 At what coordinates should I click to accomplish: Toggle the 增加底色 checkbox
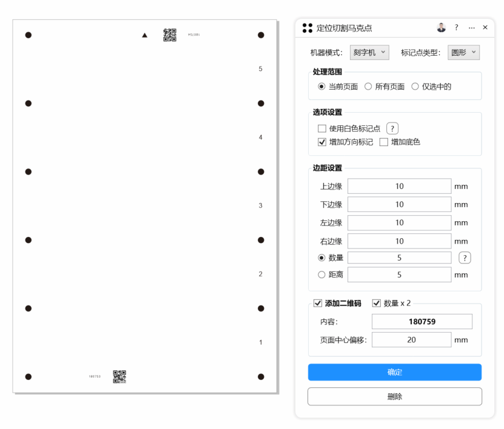click(x=384, y=142)
